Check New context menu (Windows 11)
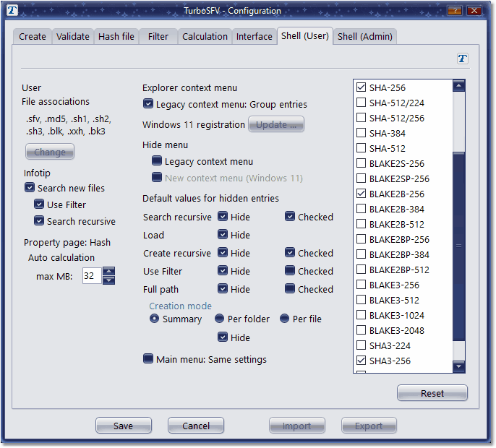The height and width of the screenshot is (448, 496). 157,177
